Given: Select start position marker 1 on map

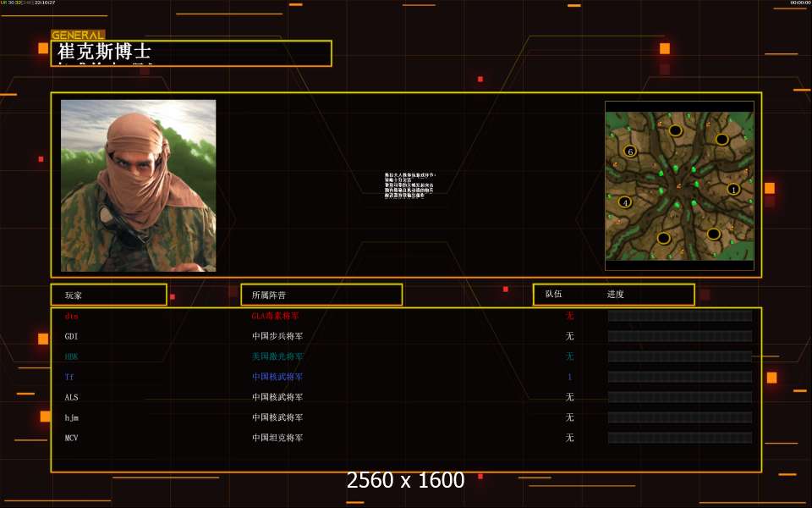Looking at the screenshot, I should pyautogui.click(x=732, y=189).
